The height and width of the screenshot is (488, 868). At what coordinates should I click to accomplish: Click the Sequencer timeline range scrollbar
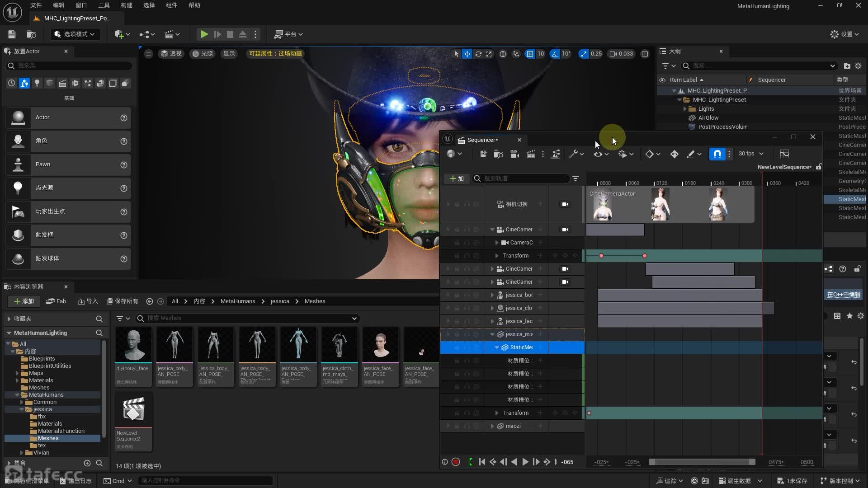coord(702,462)
